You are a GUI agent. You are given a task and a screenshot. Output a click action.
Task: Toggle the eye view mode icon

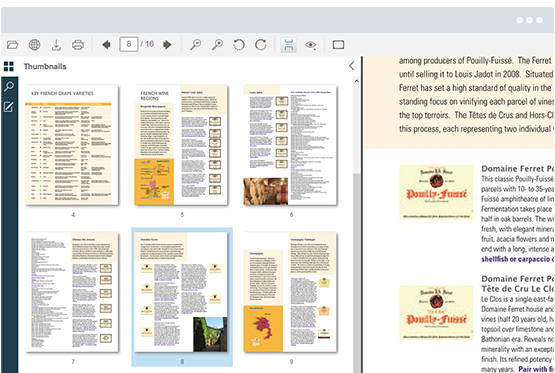click(310, 45)
